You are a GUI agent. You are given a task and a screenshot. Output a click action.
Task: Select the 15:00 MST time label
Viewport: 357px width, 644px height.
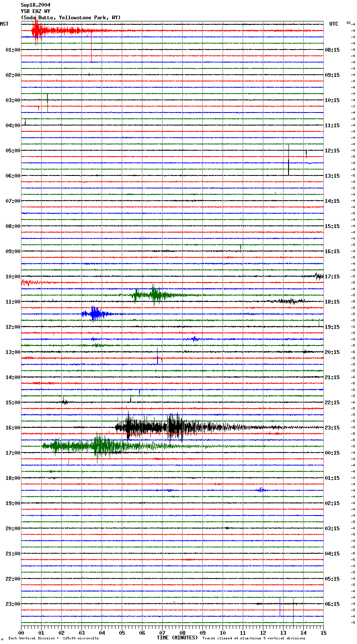tap(13, 403)
